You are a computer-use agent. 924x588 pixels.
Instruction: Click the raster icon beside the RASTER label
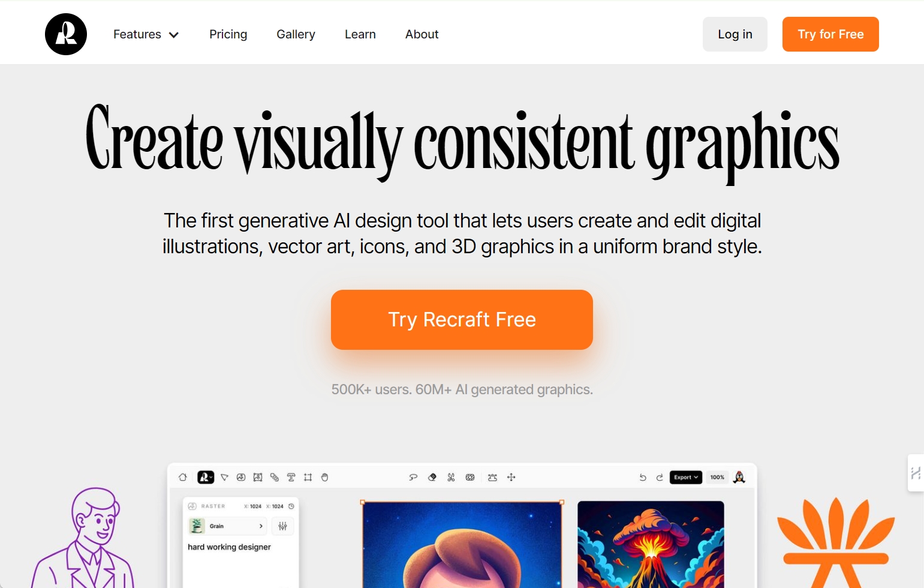(x=192, y=506)
